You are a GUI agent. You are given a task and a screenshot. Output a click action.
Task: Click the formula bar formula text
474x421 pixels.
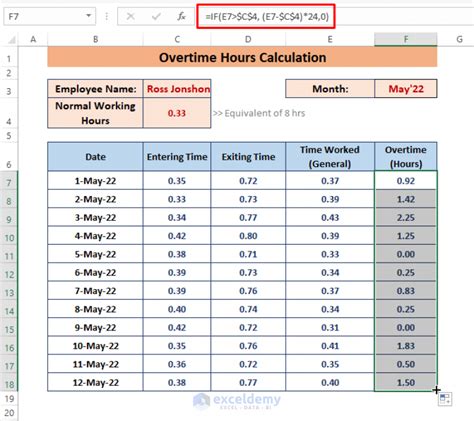[x=267, y=16]
